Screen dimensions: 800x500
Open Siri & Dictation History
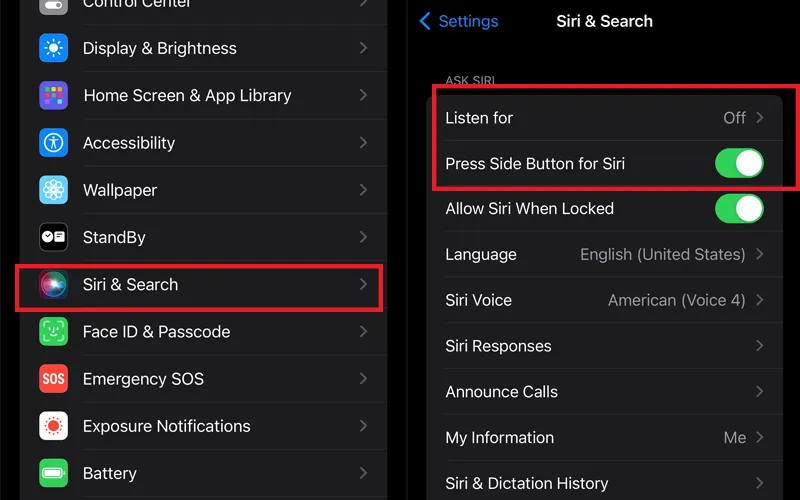coord(605,482)
